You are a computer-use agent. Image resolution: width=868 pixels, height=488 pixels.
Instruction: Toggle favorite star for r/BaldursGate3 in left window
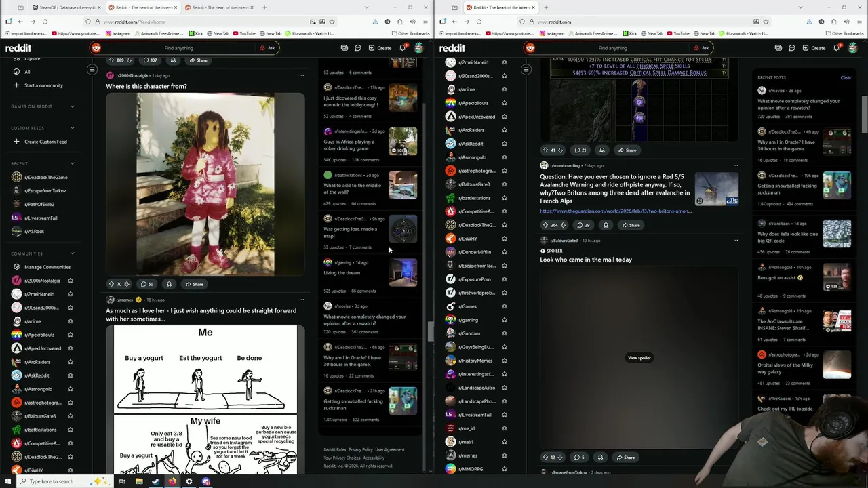tap(70, 416)
